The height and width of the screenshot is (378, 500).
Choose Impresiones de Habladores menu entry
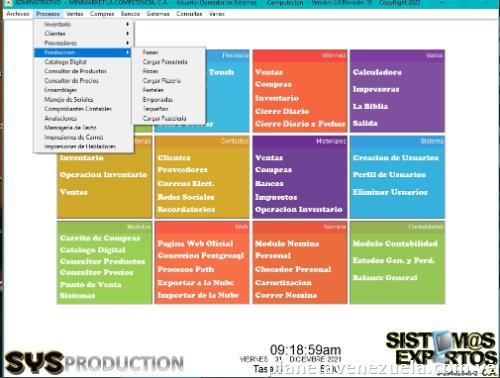82,147
